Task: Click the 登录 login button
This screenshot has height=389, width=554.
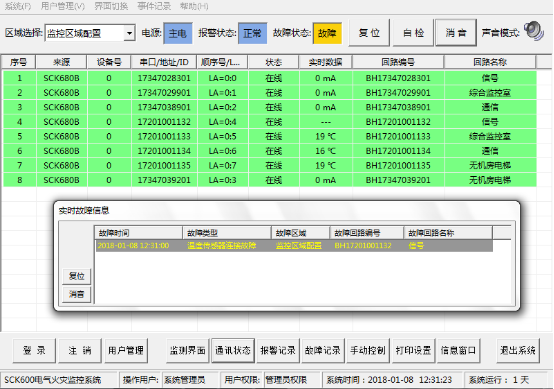Action: (34, 350)
